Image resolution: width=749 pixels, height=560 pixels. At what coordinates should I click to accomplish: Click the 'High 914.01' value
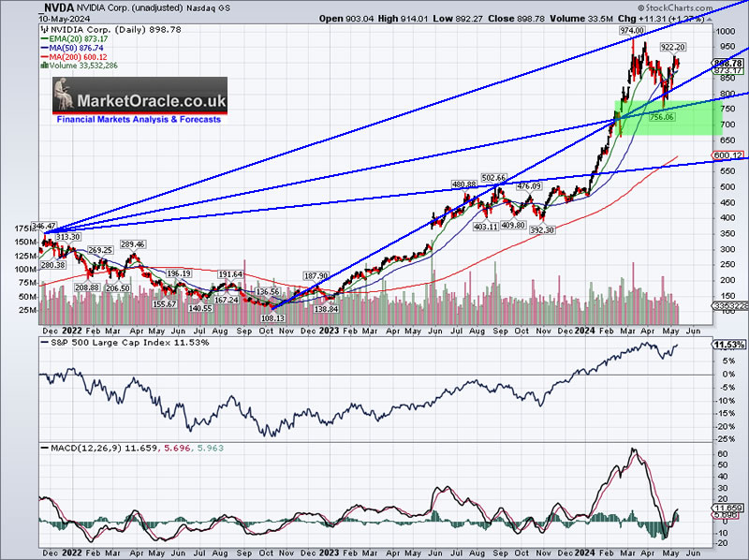[403, 19]
